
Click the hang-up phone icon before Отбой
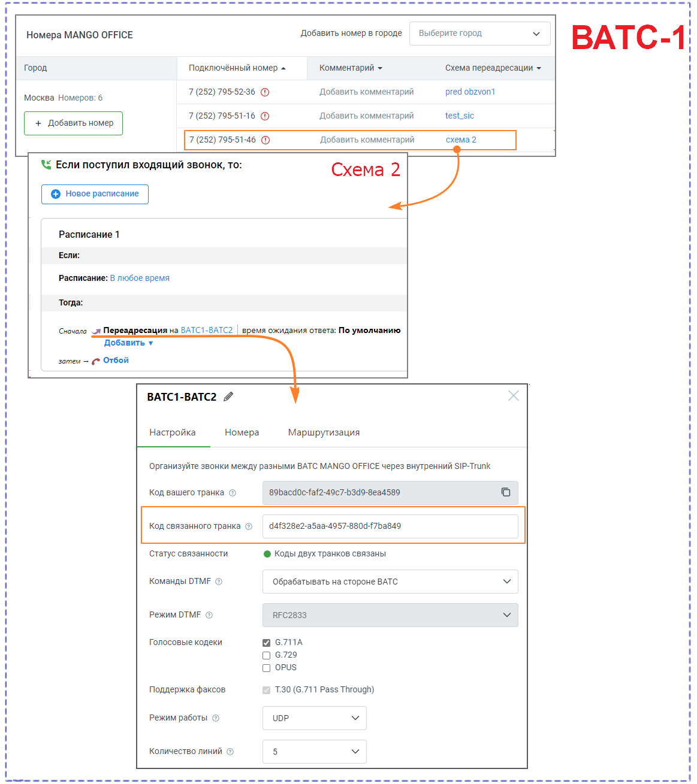pyautogui.click(x=96, y=361)
